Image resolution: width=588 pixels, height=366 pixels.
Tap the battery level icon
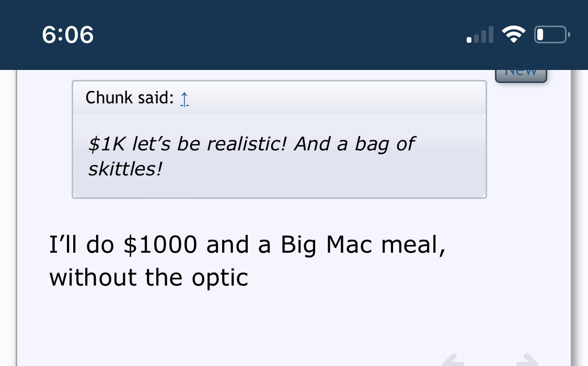coord(552,34)
